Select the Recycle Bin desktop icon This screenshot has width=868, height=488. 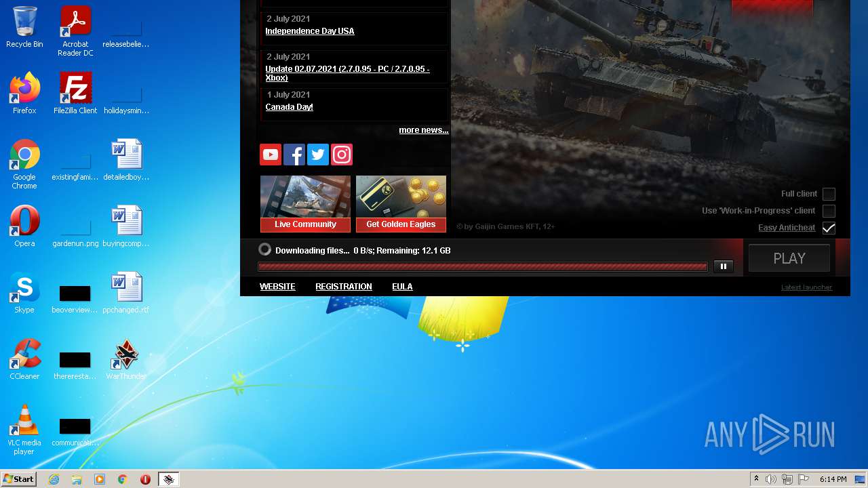[x=24, y=27]
